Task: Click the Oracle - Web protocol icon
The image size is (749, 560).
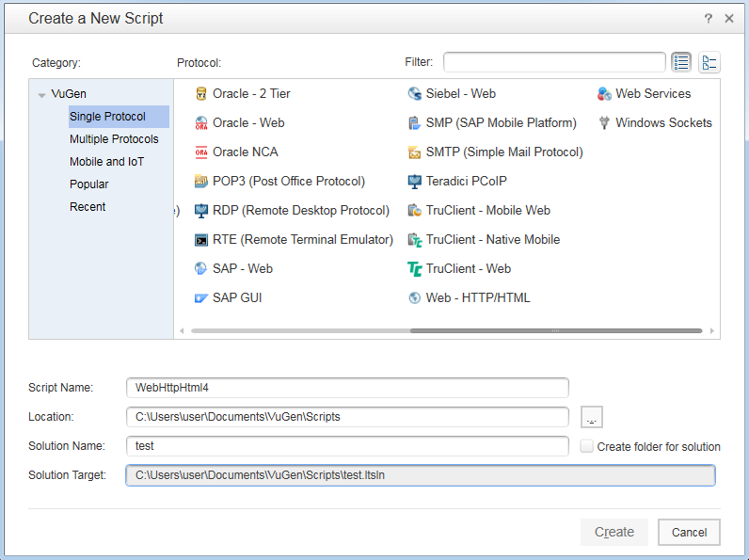Action: 201,122
